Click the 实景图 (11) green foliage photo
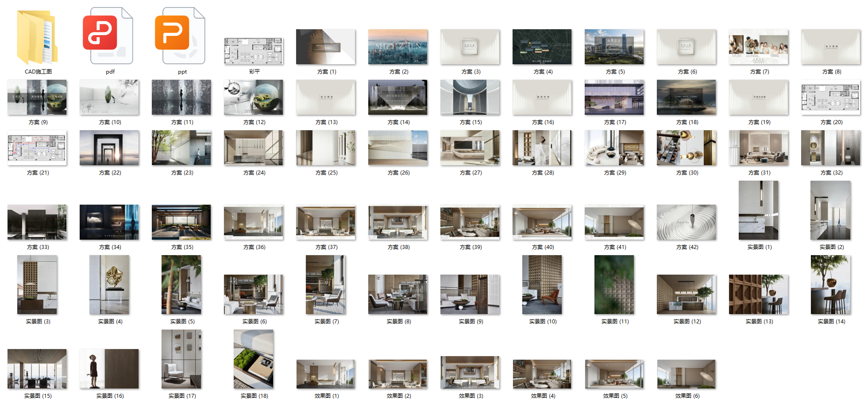Screen dimensions: 868x404 (614, 285)
